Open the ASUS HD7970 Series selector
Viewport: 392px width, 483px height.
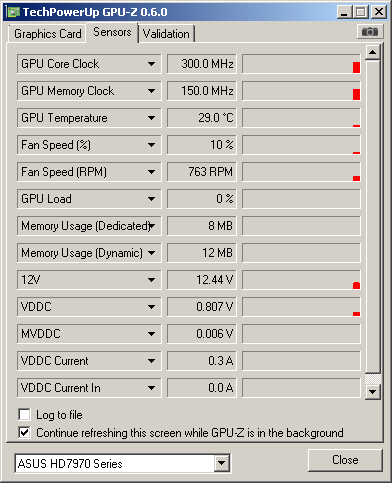[x=123, y=463]
